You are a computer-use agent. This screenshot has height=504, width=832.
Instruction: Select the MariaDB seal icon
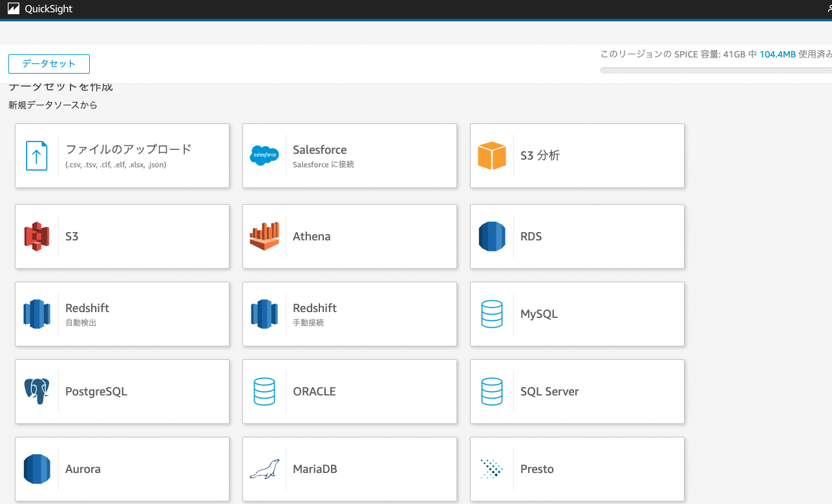pos(264,468)
